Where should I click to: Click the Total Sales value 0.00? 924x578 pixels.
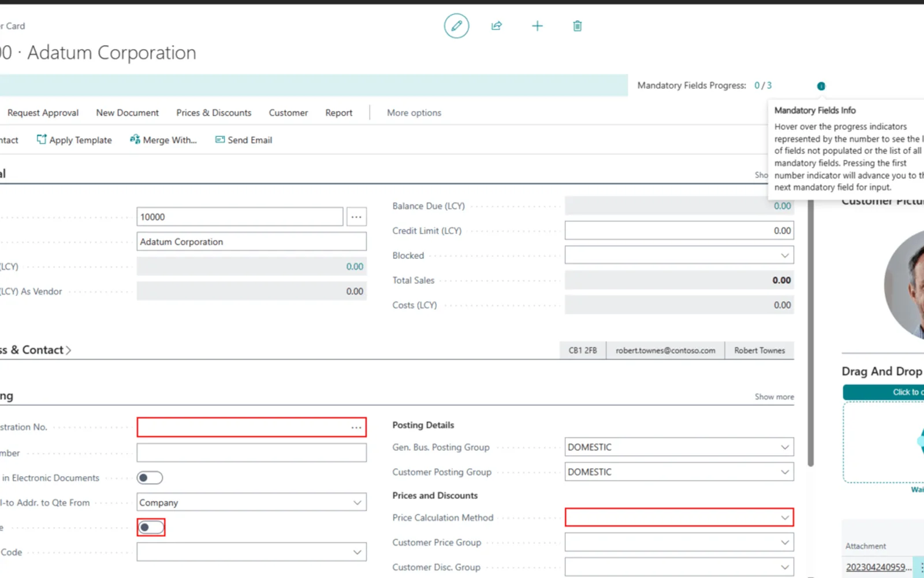click(781, 280)
